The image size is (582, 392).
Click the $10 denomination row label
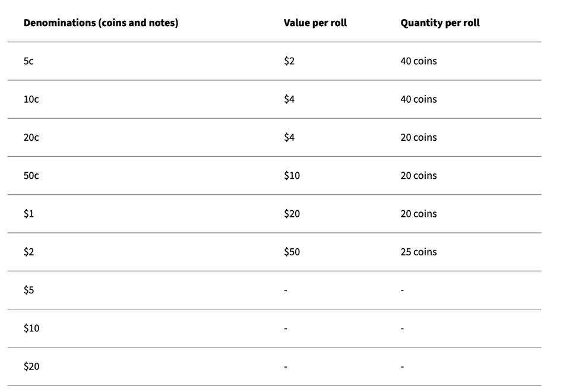31,328
